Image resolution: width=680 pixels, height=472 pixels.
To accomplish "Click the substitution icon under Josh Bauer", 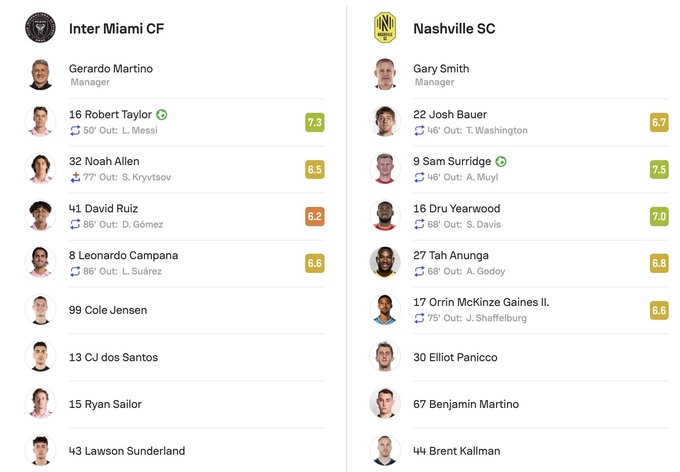I will [419, 131].
